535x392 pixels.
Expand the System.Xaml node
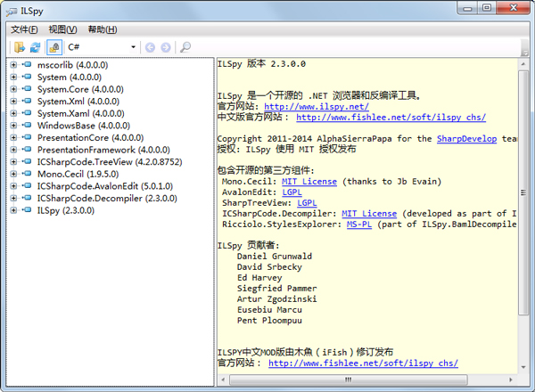(13, 113)
